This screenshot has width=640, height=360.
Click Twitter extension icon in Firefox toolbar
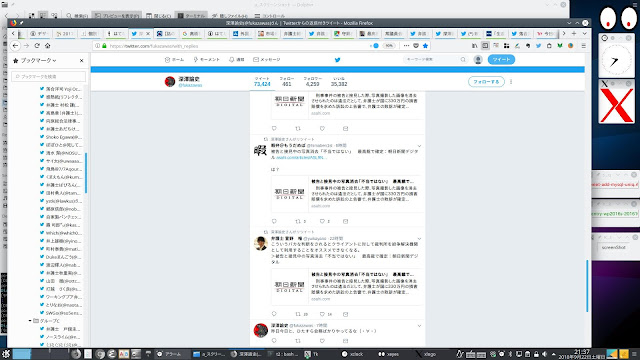[538, 46]
